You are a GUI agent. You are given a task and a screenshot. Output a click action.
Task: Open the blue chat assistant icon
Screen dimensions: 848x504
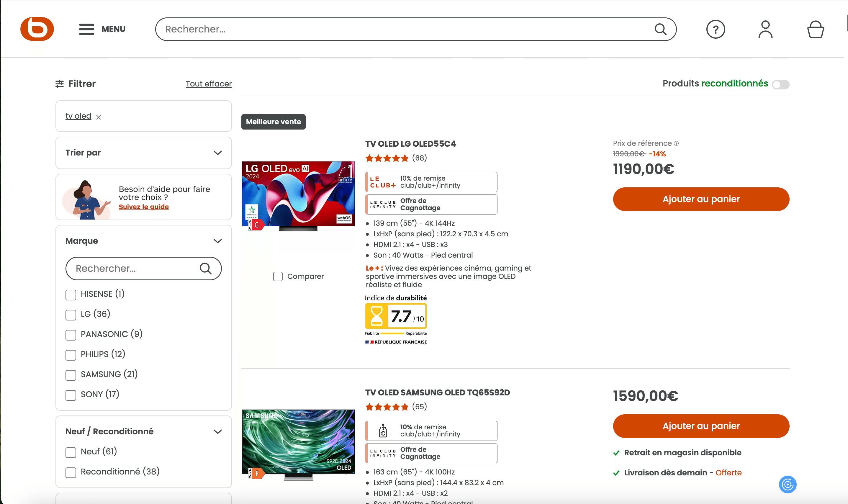point(788,484)
